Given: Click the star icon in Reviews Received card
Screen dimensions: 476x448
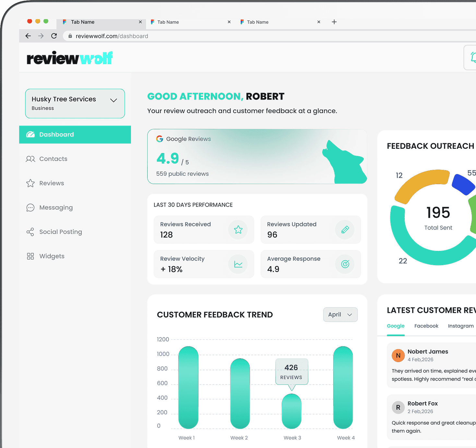Looking at the screenshot, I should (238, 230).
